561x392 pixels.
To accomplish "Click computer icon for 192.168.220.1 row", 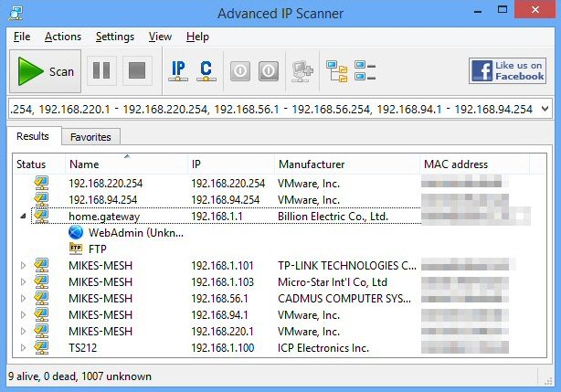I will pos(41,331).
